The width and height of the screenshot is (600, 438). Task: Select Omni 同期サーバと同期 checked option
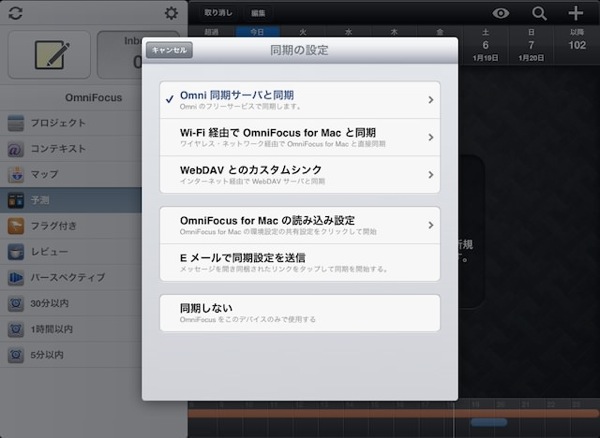pyautogui.click(x=300, y=100)
